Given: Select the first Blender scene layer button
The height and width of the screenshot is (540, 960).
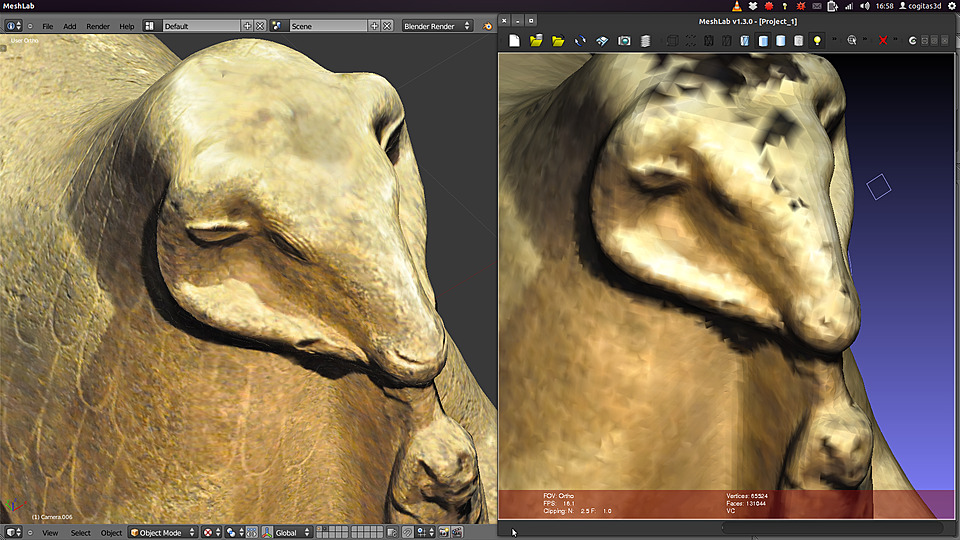Looking at the screenshot, I should point(319,530).
